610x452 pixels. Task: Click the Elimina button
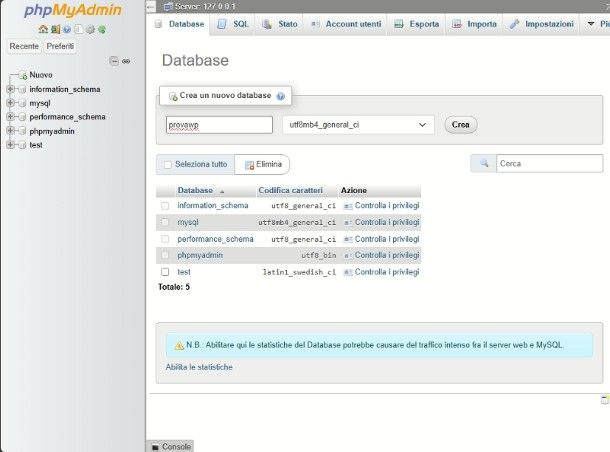(x=263, y=165)
